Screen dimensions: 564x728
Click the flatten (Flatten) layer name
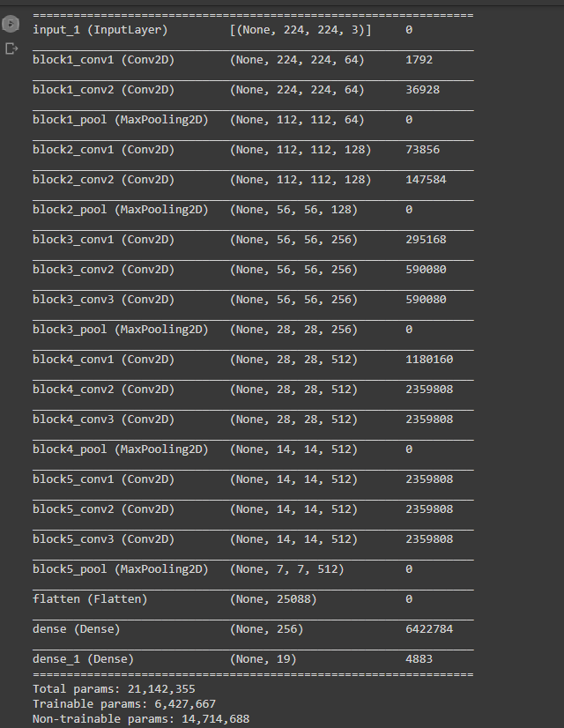pos(90,599)
